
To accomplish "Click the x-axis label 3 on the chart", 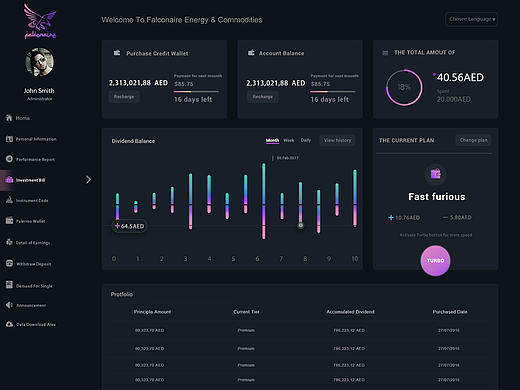I will coord(186,259).
